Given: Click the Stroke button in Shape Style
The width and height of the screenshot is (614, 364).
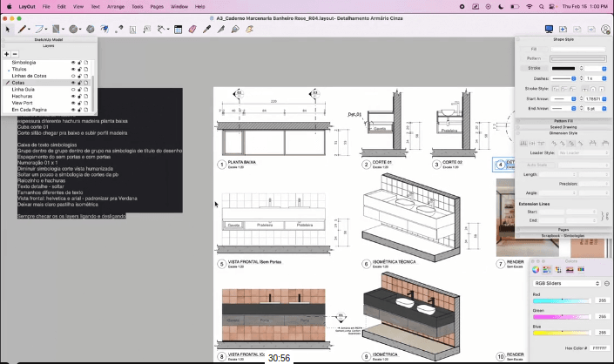Looking at the screenshot, I should pos(534,68).
